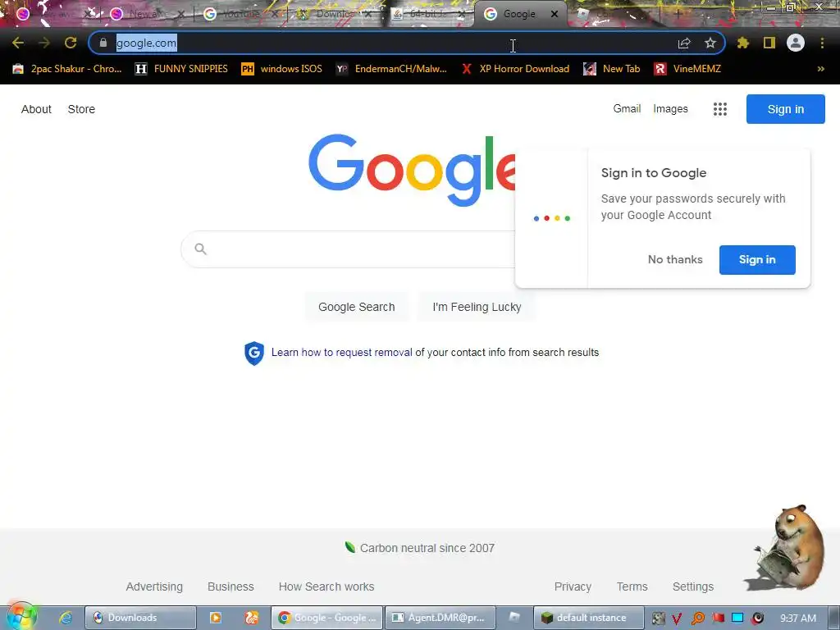Launch Internet Explorer from the taskbar

[66, 618]
